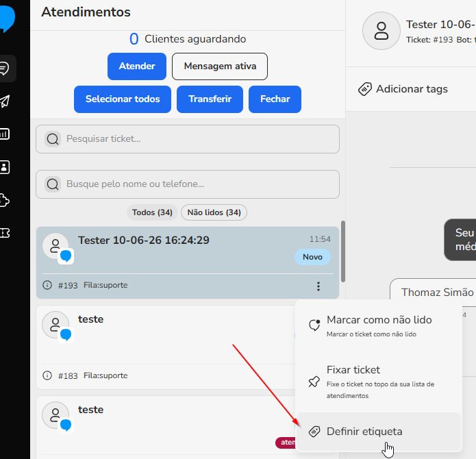Click the pin icon in the context menu
The image size is (476, 459).
314,382
